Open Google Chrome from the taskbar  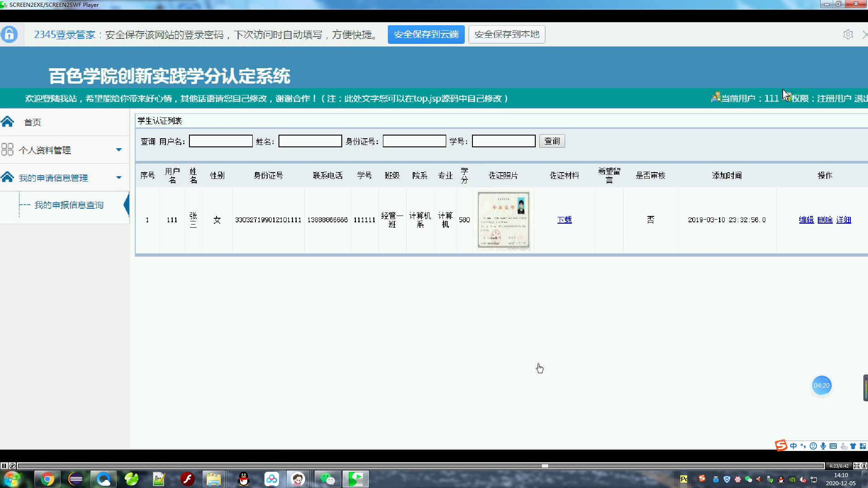coord(47,479)
